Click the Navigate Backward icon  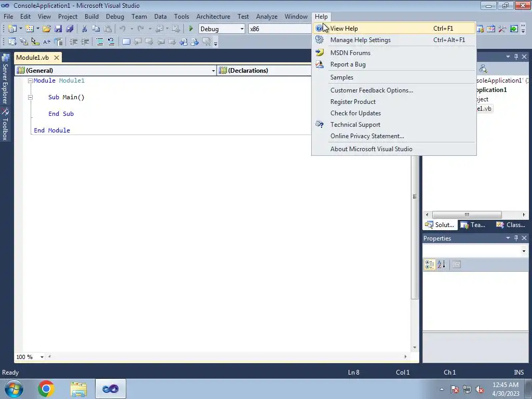159,29
